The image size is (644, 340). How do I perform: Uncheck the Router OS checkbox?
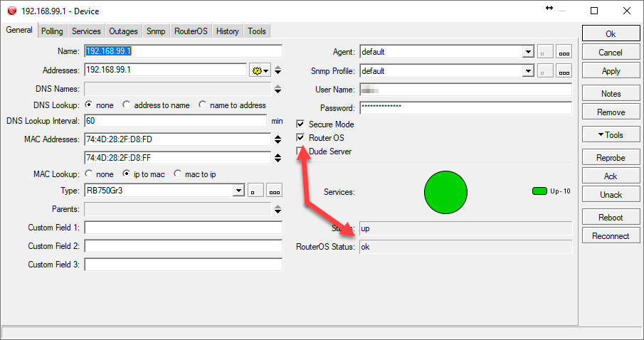pyautogui.click(x=300, y=137)
